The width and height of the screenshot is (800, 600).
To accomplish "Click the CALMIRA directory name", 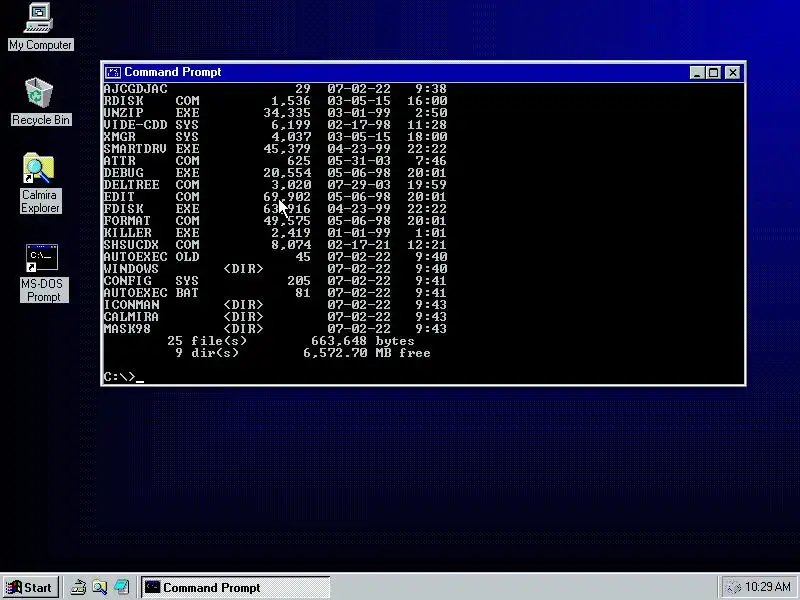I will click(131, 316).
